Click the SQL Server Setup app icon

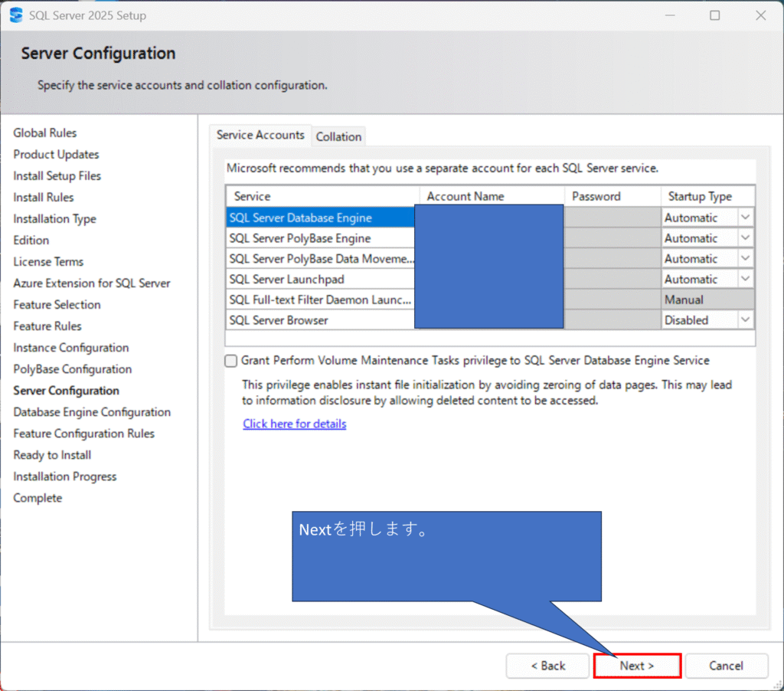point(16,15)
